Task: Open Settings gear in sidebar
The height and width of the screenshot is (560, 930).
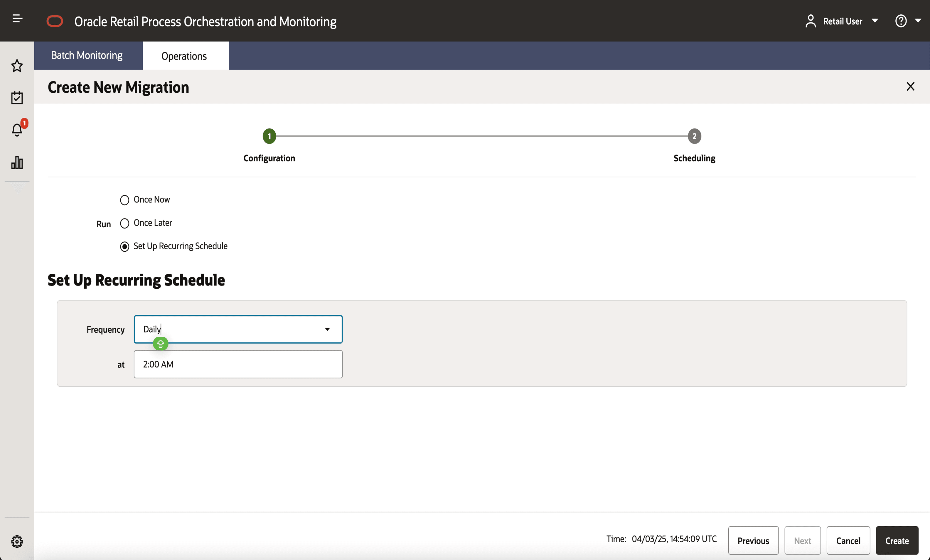Action: tap(17, 542)
